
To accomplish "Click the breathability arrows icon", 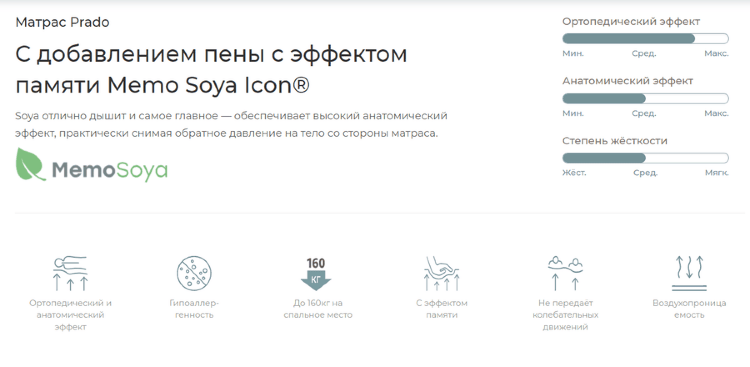I will coord(689,274).
